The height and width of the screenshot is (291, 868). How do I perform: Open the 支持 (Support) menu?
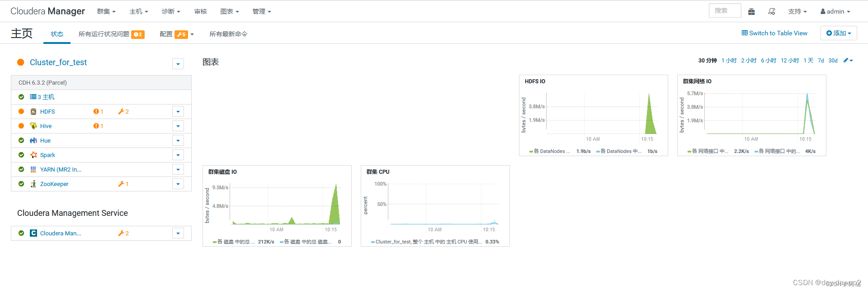click(x=797, y=11)
